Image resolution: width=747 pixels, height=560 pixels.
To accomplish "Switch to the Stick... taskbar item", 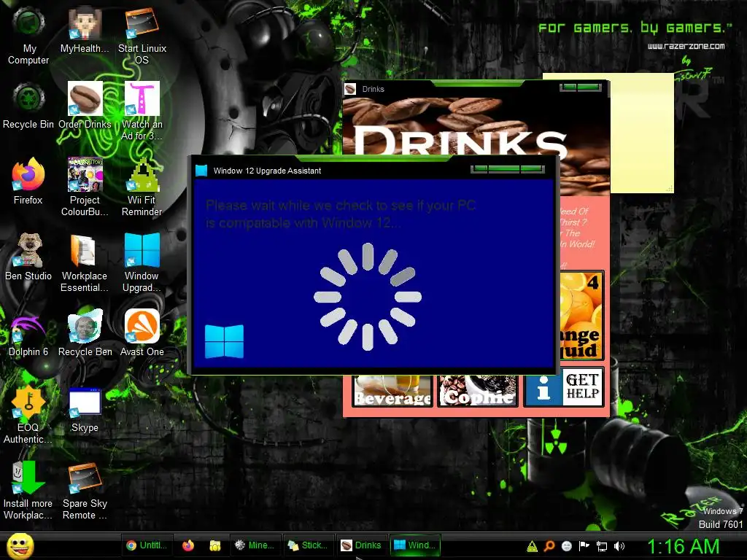I will click(308, 545).
